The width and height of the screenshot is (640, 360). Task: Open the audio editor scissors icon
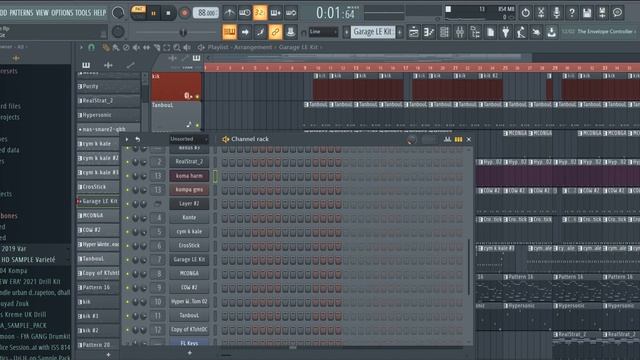click(541, 13)
